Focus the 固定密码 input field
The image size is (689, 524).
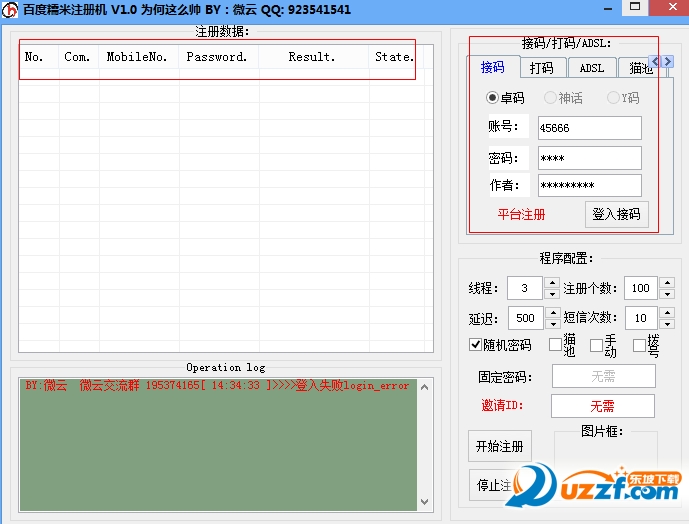coord(603,376)
